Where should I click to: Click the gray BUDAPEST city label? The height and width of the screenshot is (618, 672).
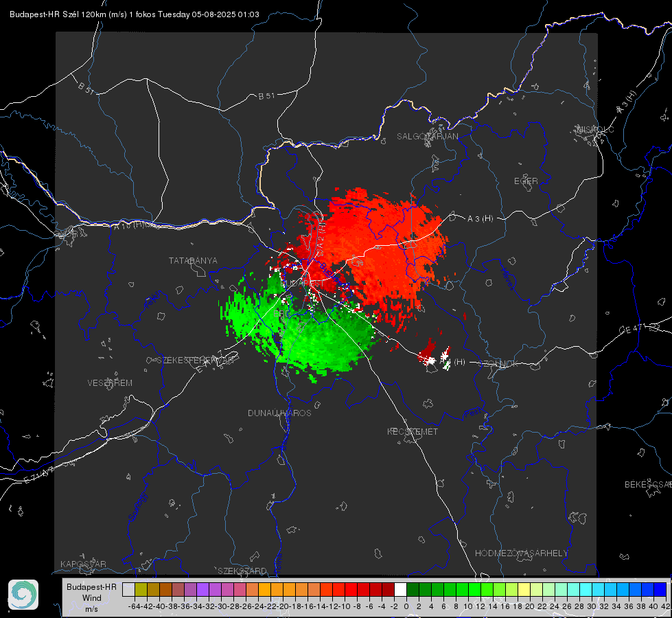pyautogui.click(x=302, y=284)
